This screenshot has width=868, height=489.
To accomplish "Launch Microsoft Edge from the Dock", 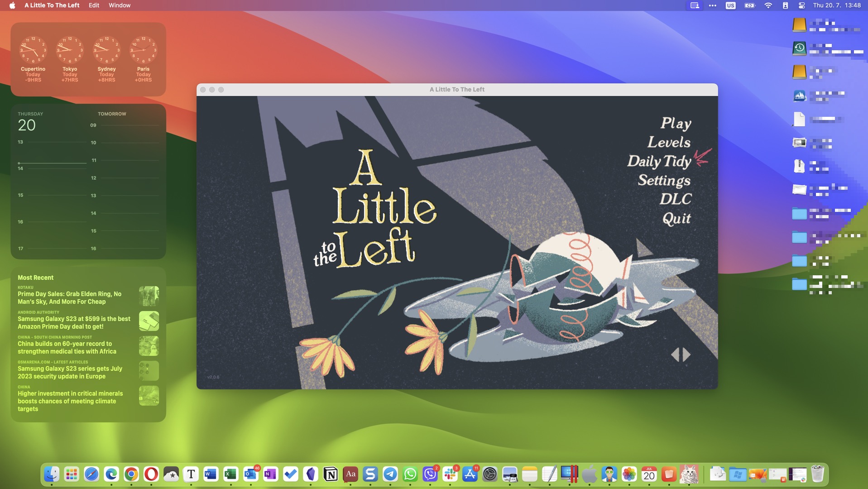I will (x=111, y=474).
